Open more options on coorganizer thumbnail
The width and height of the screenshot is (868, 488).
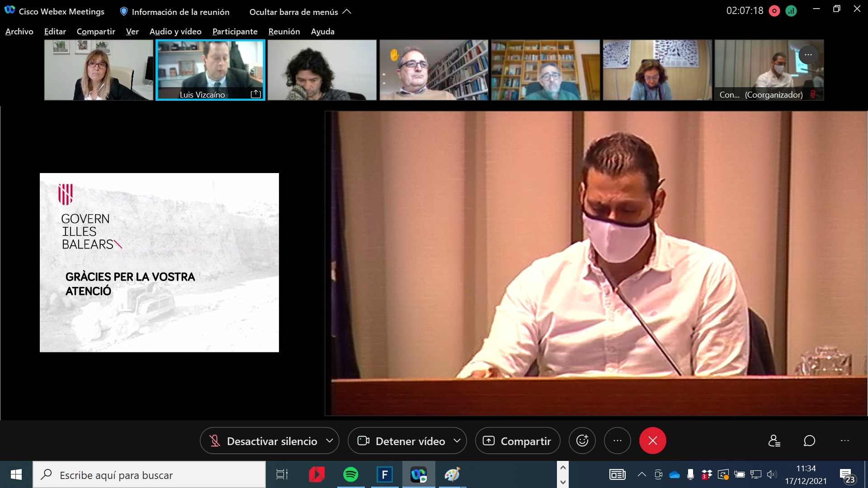808,55
